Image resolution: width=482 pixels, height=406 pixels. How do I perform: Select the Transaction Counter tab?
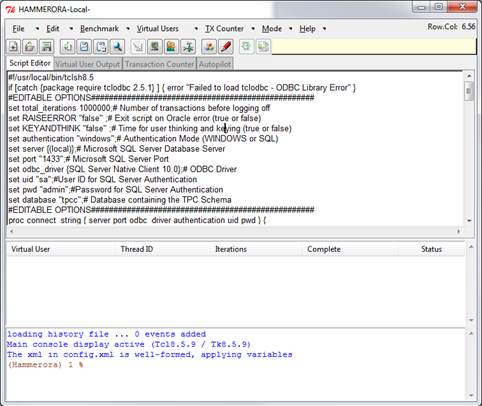(159, 64)
